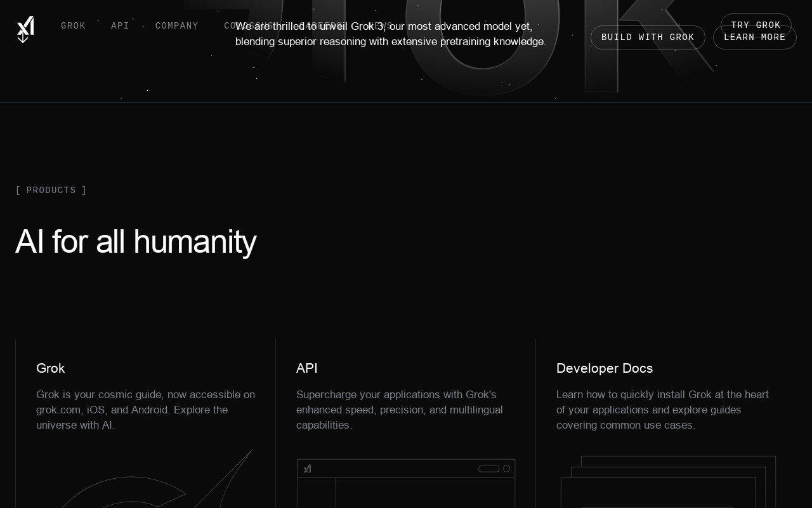The width and height of the screenshot is (812, 508).
Task: Click the "AI for all humanity" heading
Action: pyautogui.click(x=136, y=242)
